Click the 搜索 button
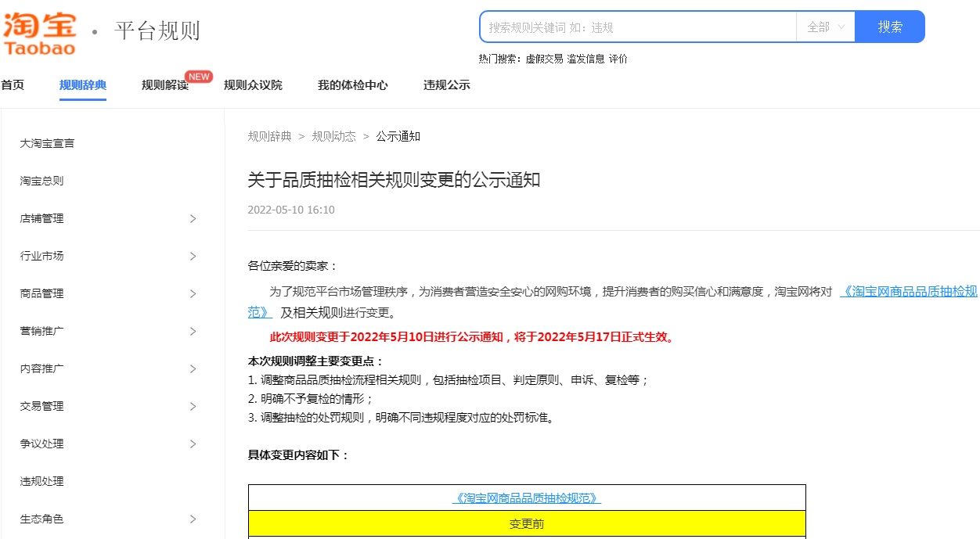Screen dimensions: 980x539 (890, 27)
